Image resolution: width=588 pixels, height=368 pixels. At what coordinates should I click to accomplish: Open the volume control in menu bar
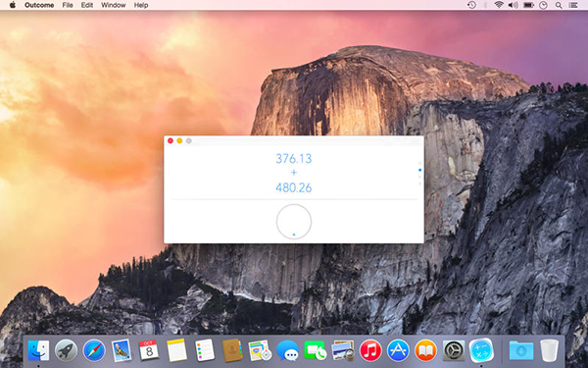[x=513, y=5]
